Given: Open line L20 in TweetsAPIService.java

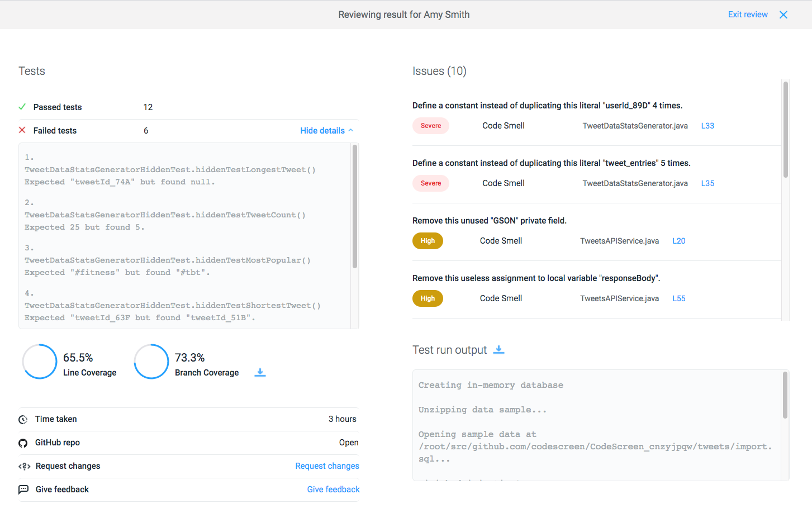Looking at the screenshot, I should [678, 240].
